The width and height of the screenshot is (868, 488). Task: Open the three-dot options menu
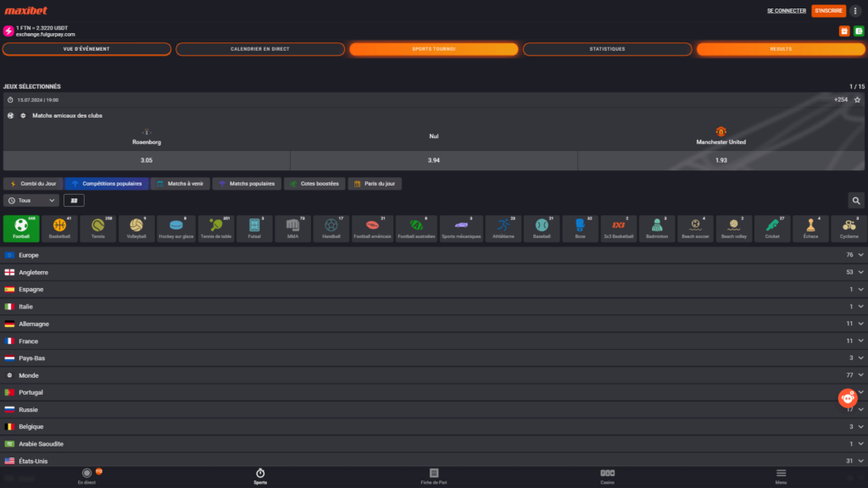(x=855, y=11)
